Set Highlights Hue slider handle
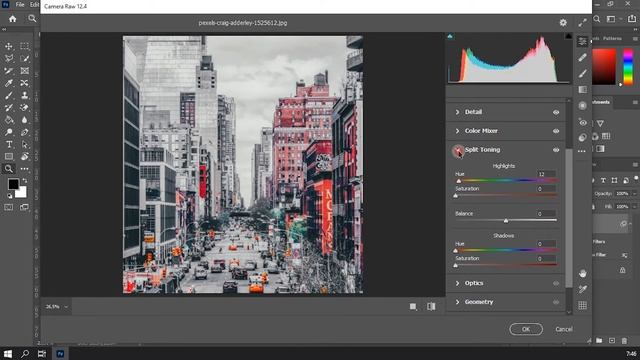Viewport: 640px width, 360px height. [x=458, y=181]
